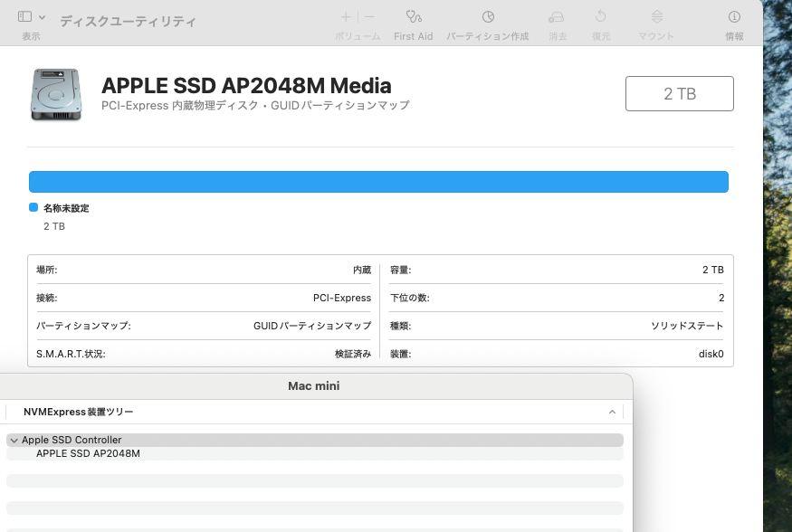Click the 復元 restore icon
792x532 pixels.
pyautogui.click(x=601, y=16)
